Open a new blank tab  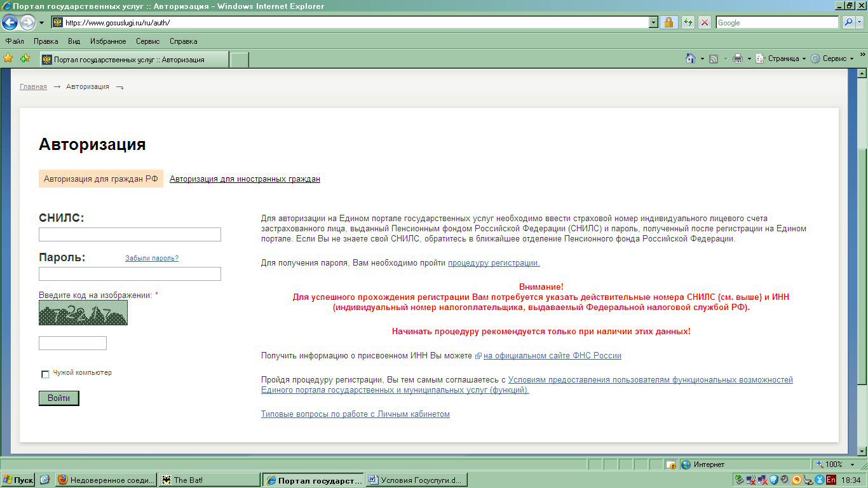pos(239,60)
